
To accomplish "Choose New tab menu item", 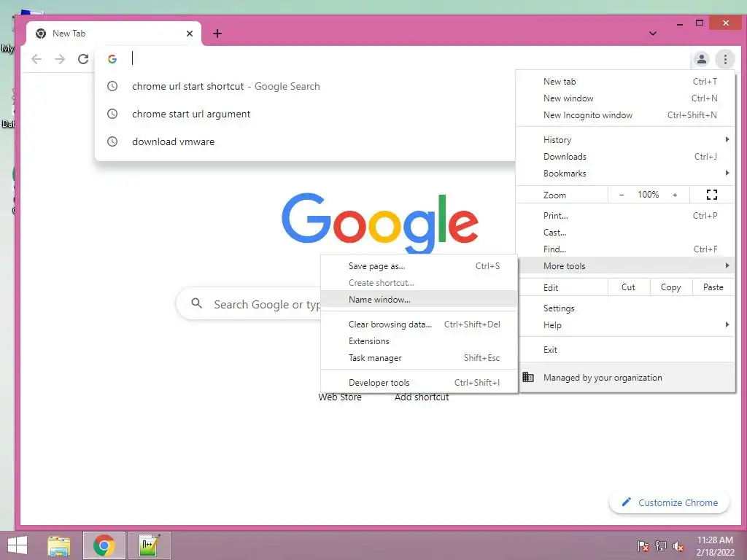I will 625,82.
